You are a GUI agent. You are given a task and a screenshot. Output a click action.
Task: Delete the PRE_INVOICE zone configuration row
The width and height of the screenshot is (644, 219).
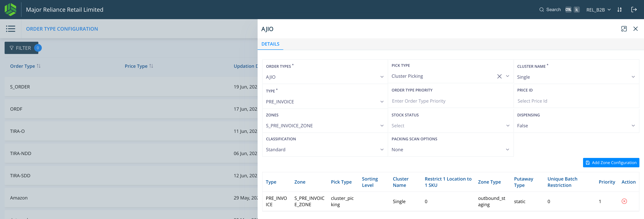pos(624,201)
